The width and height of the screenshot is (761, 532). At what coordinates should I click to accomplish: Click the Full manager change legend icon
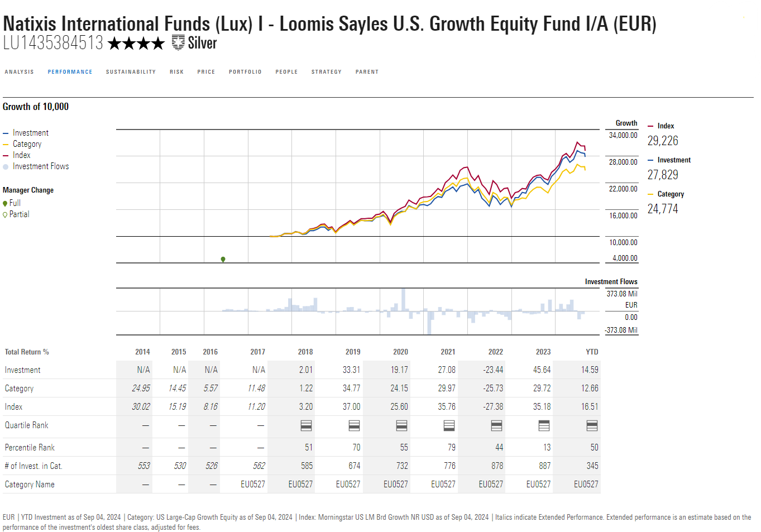(x=5, y=203)
